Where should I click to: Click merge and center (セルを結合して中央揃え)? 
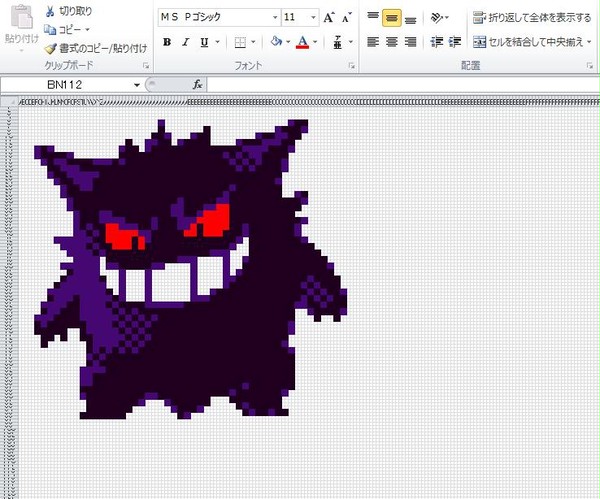(x=528, y=41)
